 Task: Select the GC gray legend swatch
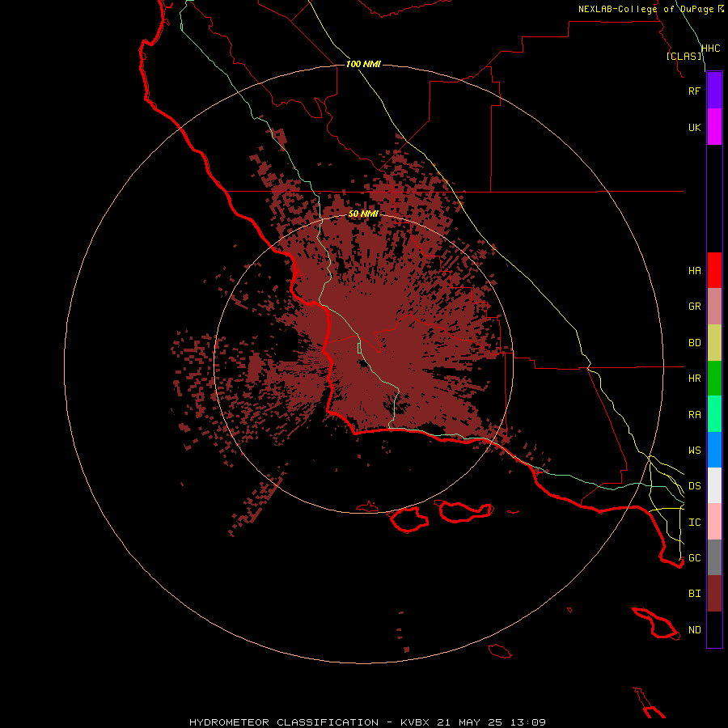click(x=714, y=557)
